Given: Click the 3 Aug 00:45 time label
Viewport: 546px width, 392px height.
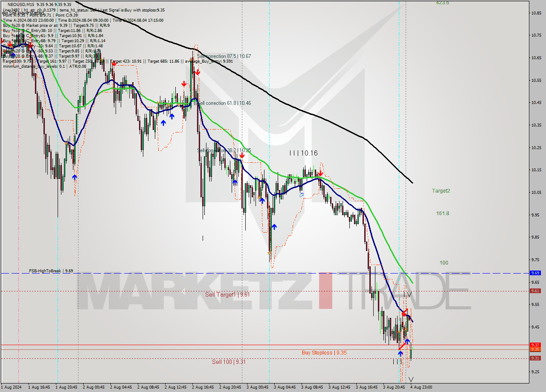Looking at the screenshot, I should coord(257,387).
